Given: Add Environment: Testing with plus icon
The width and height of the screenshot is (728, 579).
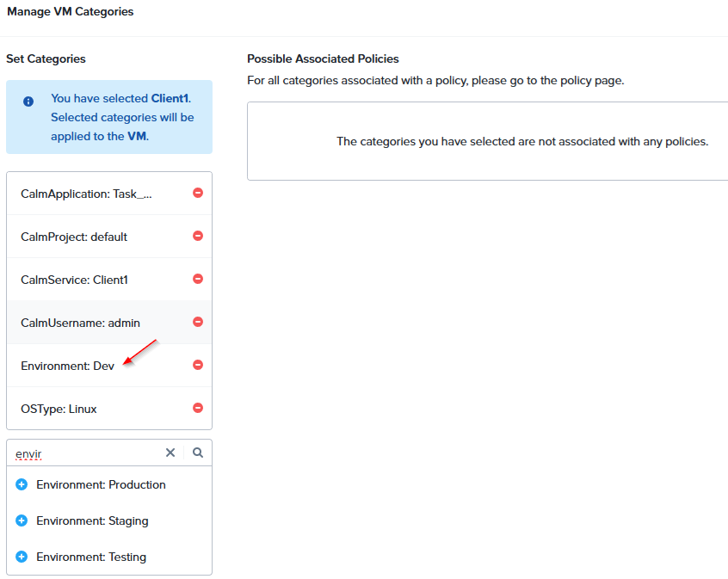Looking at the screenshot, I should tap(22, 557).
